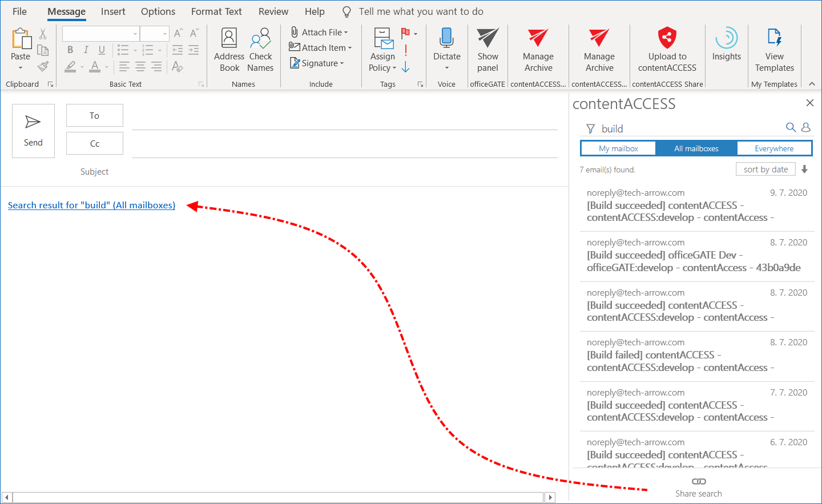Toggle Bold formatting
Viewport: 822px width, 504px height.
pos(70,50)
